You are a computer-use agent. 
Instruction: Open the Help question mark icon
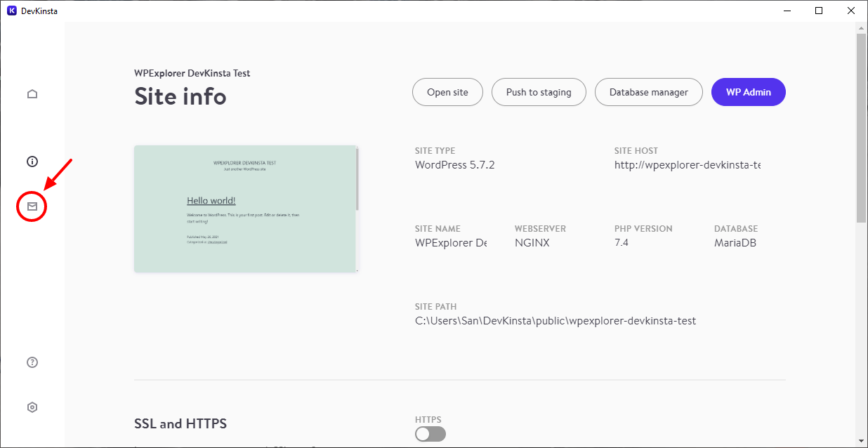[32, 362]
